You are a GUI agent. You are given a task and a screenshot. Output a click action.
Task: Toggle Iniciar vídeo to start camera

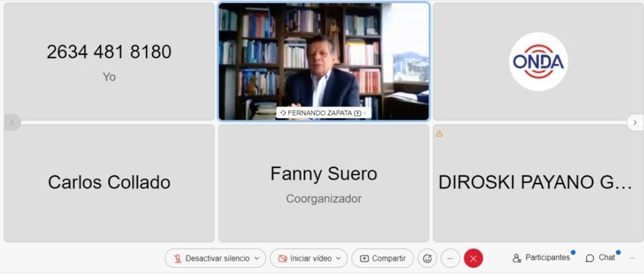click(306, 258)
